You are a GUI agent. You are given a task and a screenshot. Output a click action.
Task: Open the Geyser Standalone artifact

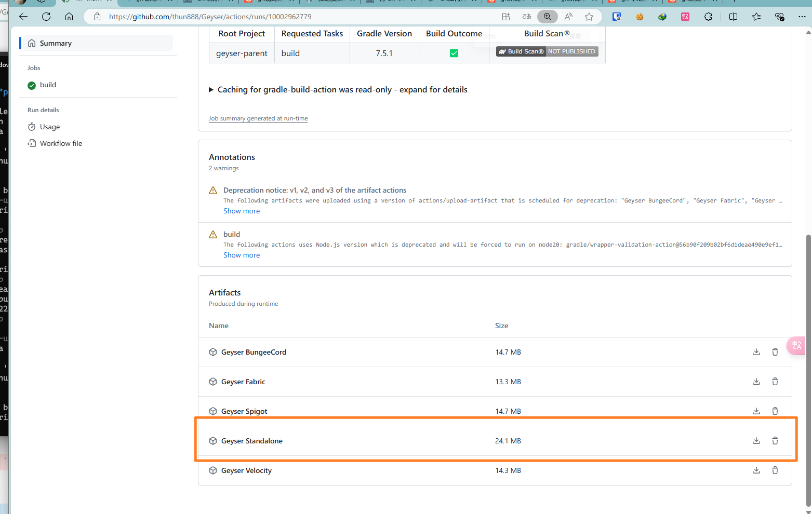(x=252, y=441)
